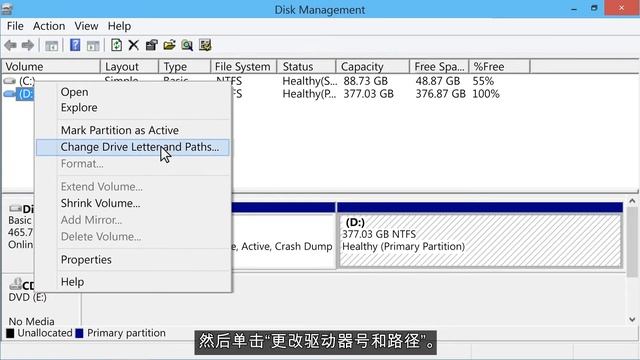The width and height of the screenshot is (640, 360).
Task: Click the Healthy(P... status cell
Action: tap(309, 94)
